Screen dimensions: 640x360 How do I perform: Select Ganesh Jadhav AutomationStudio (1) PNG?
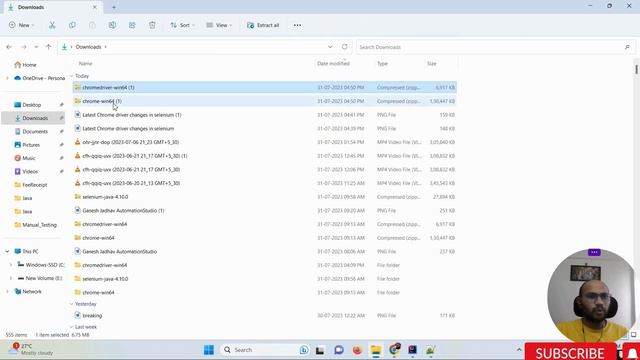pyautogui.click(x=264, y=211)
